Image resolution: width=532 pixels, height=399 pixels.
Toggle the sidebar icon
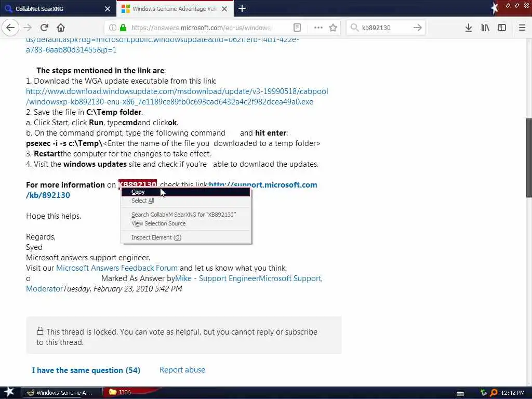pos(502,28)
